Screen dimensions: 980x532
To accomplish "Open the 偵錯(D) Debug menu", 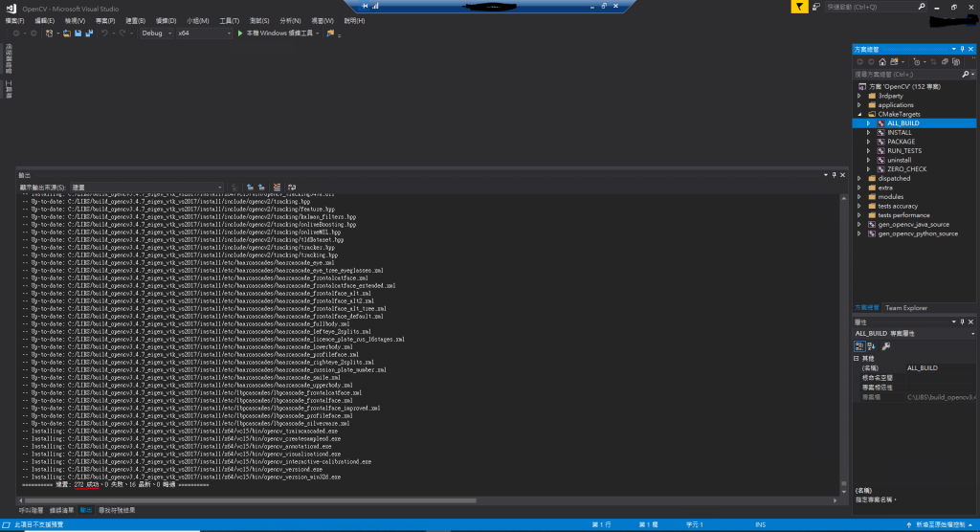I will [167, 21].
